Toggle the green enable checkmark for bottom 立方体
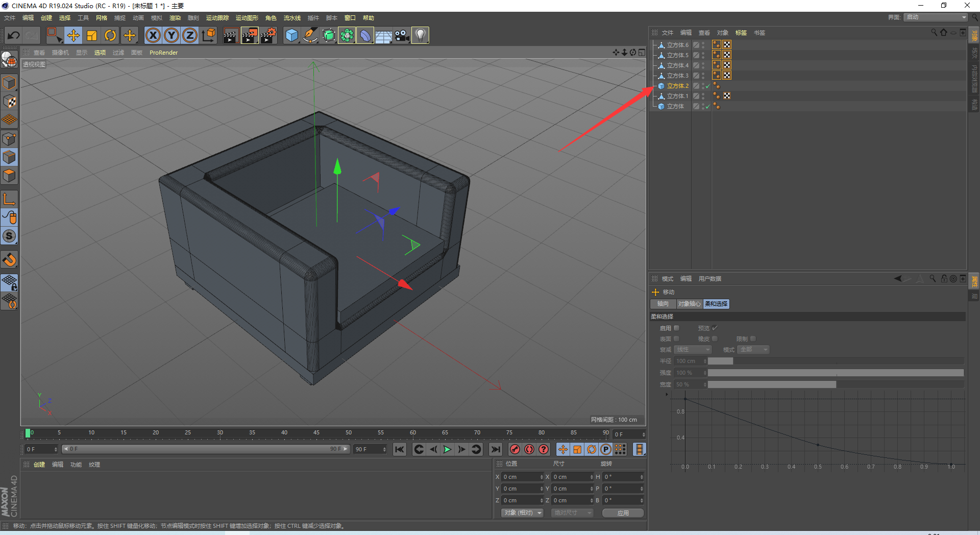 tap(707, 106)
